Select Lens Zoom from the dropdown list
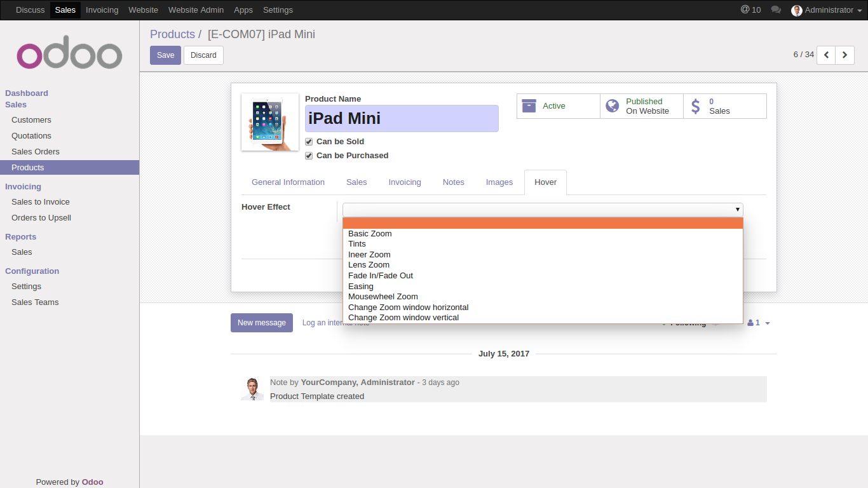Image resolution: width=868 pixels, height=488 pixels. pos(369,265)
